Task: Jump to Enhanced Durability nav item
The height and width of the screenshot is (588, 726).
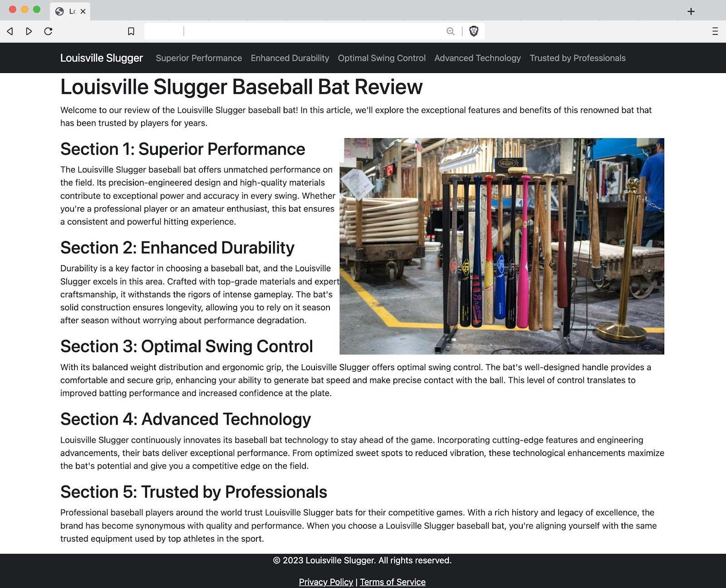Action: tap(290, 58)
